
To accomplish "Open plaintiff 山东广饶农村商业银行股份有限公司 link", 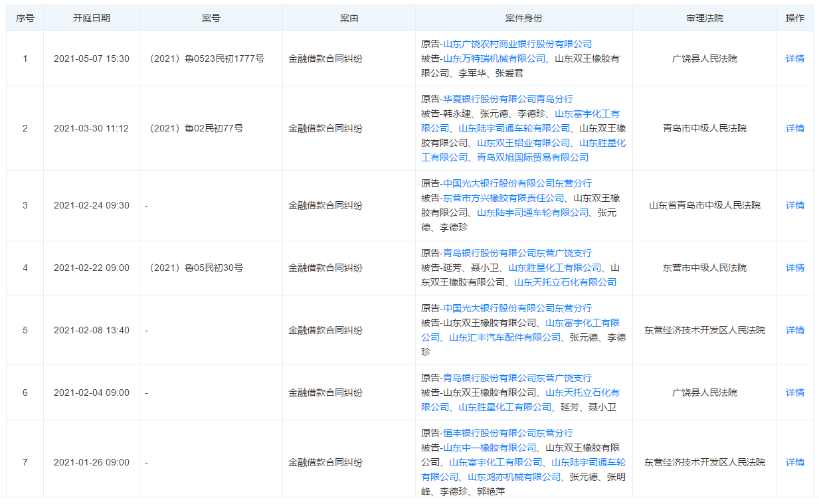I will (517, 44).
